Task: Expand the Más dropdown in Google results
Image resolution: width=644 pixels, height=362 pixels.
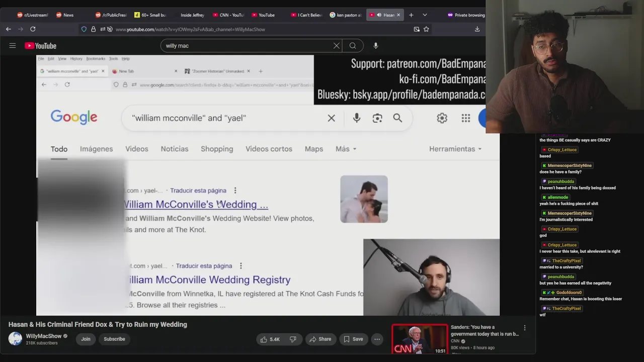Action: [346, 149]
